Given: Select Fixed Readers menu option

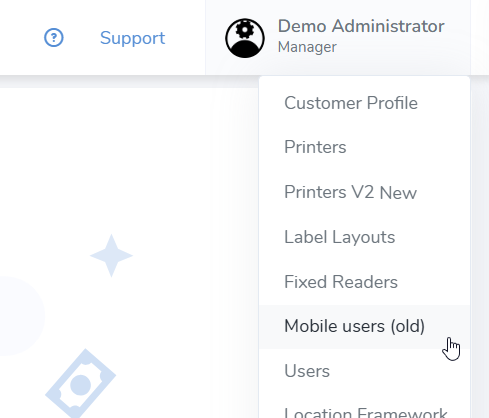Looking at the screenshot, I should [364, 282].
